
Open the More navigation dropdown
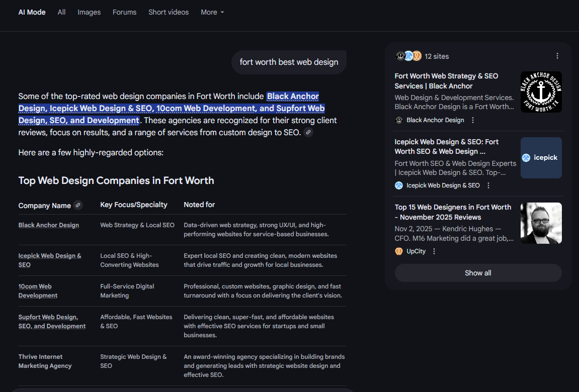click(x=212, y=12)
